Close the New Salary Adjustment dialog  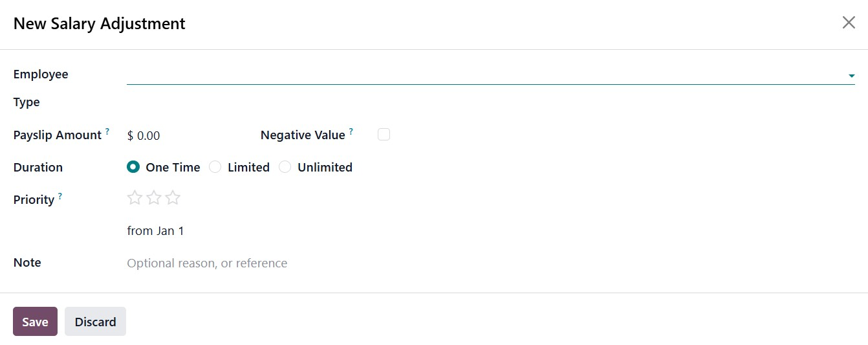(849, 23)
